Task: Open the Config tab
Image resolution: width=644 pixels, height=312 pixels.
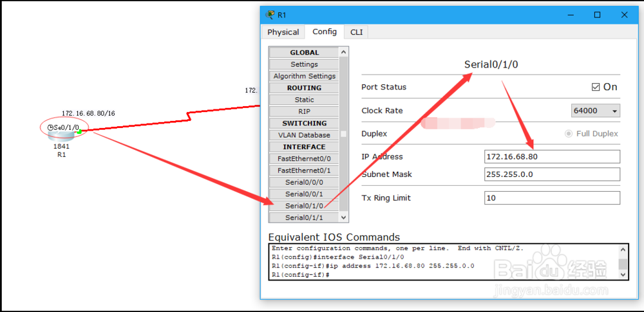Action: (325, 32)
